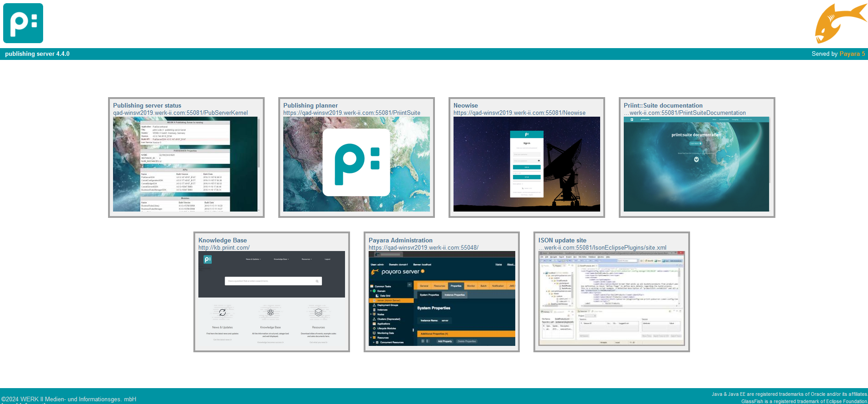
Task: Click the Knowledge Base preview thumbnail
Action: [x=271, y=299]
